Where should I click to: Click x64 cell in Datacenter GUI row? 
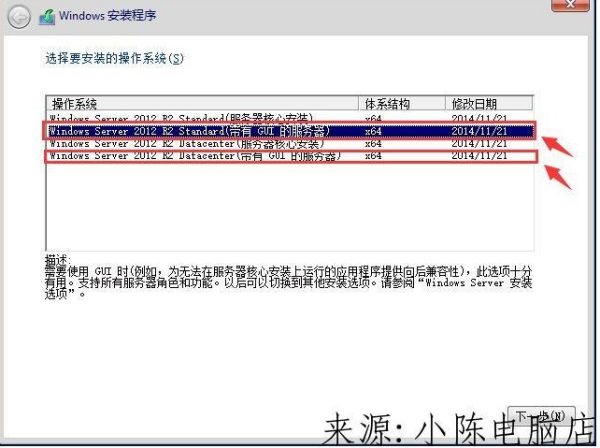tap(373, 156)
